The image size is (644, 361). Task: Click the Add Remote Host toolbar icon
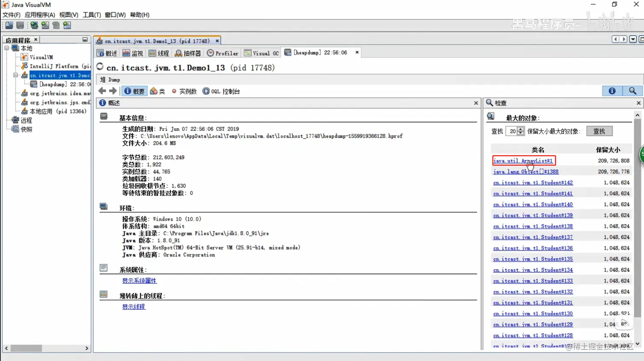34,26
